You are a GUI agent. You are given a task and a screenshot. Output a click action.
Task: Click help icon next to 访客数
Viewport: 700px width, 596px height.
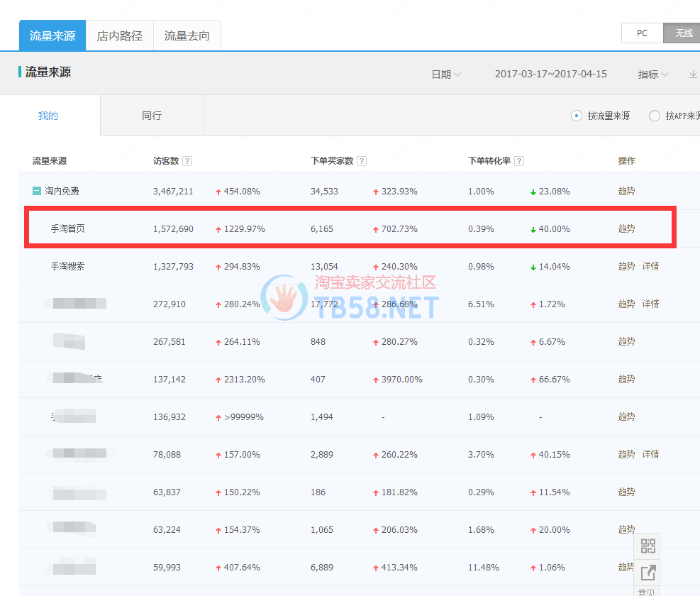click(187, 161)
